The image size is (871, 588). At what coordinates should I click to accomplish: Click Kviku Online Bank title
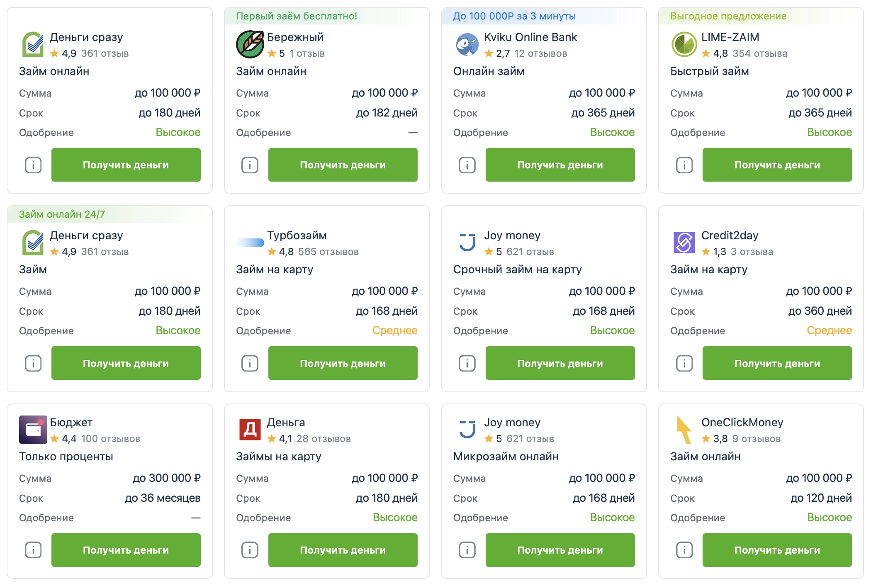pos(530,37)
